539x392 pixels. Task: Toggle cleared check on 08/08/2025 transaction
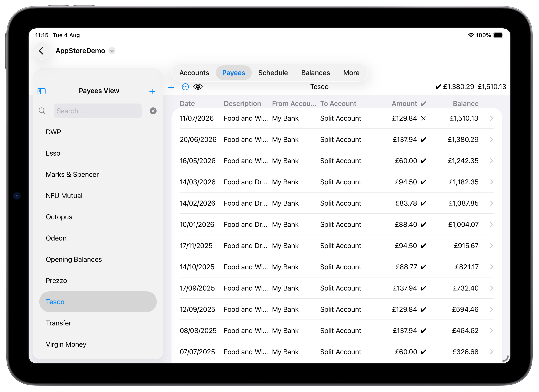[423, 331]
